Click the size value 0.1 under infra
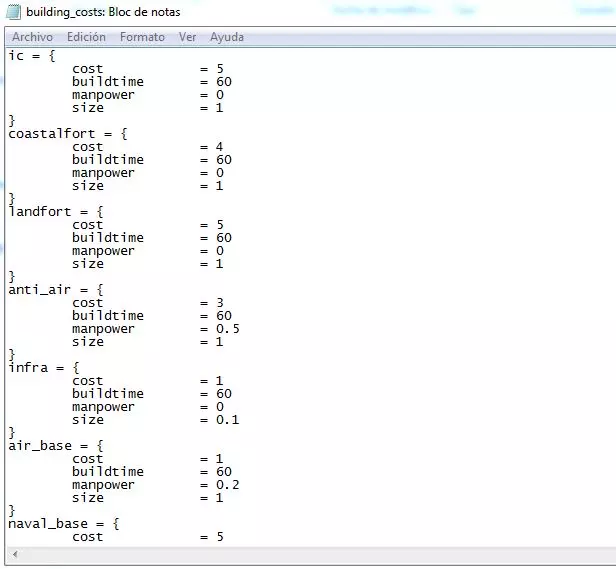The width and height of the screenshot is (616, 569). [x=227, y=420]
